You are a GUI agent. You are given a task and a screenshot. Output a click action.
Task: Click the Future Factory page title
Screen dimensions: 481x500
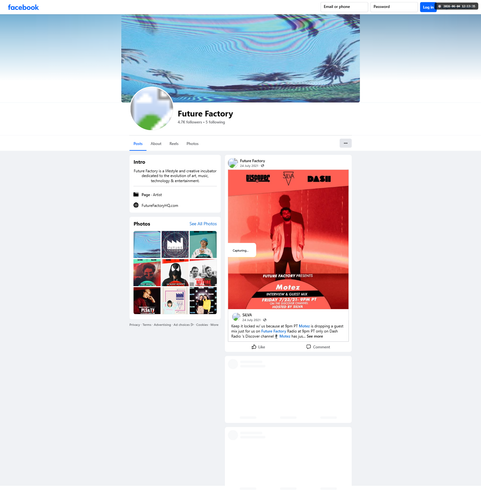pos(205,114)
